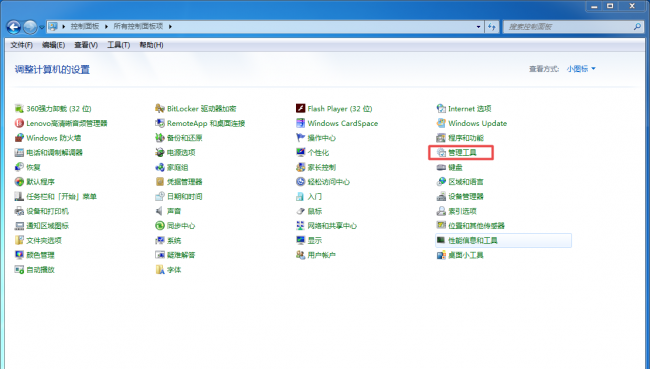Image resolution: width=650 pixels, height=369 pixels.
Task: Open 电源选项 item
Action: pyautogui.click(x=175, y=153)
